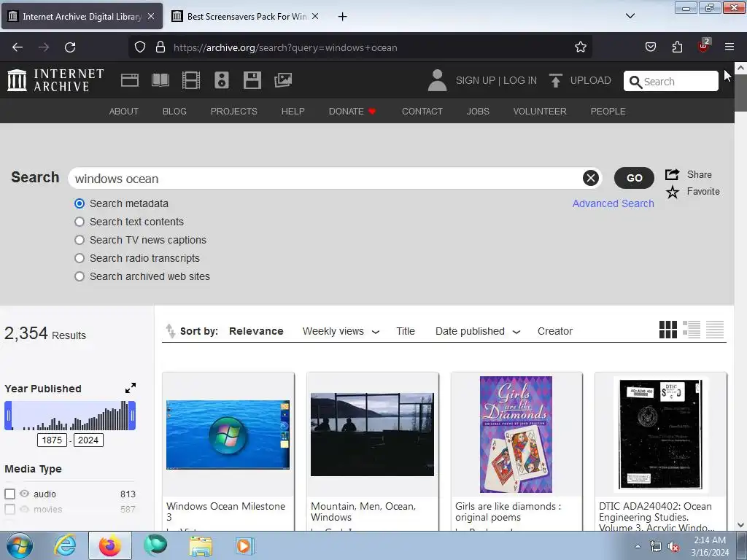
Task: Click the GO search button
Action: (634, 178)
